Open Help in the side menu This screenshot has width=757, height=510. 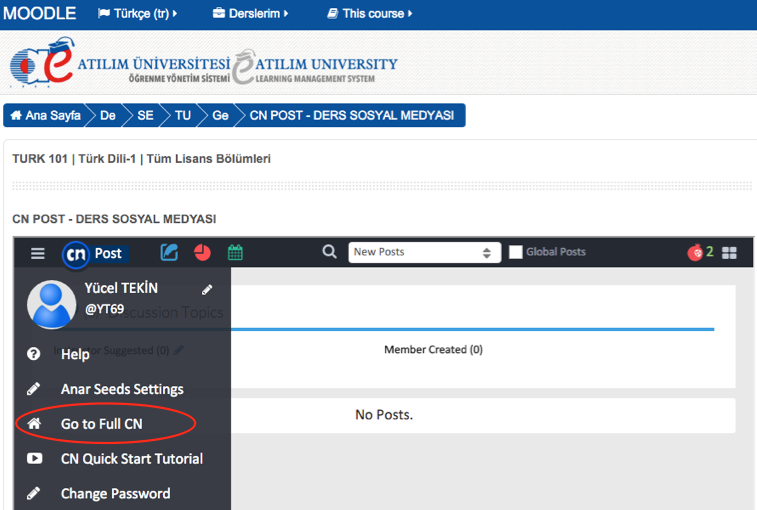tap(75, 354)
